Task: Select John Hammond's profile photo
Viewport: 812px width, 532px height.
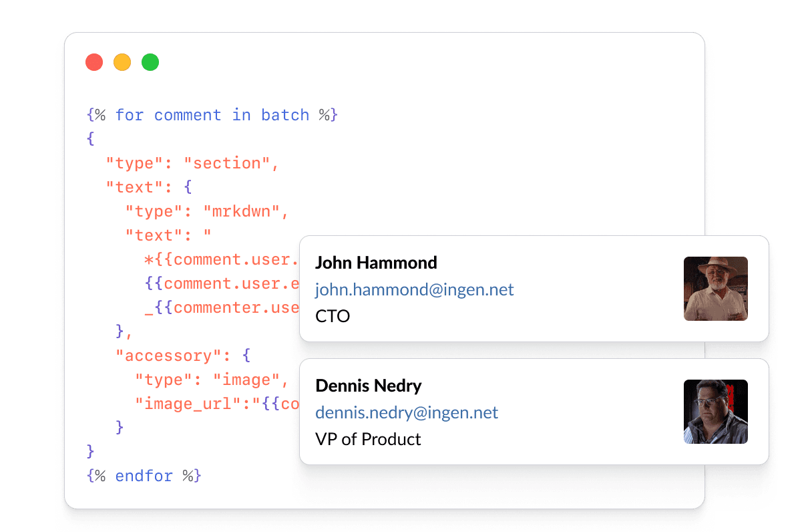Action: [x=716, y=289]
